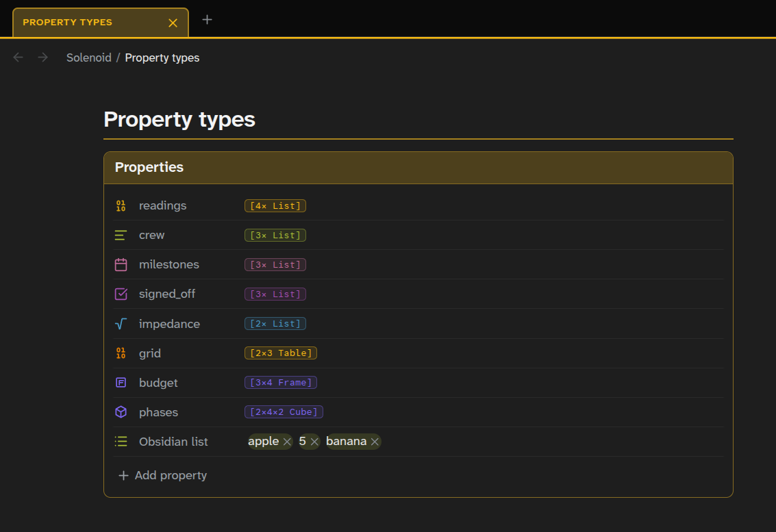The width and height of the screenshot is (776, 532).
Task: Click the number type icon beside readings
Action: tap(121, 206)
